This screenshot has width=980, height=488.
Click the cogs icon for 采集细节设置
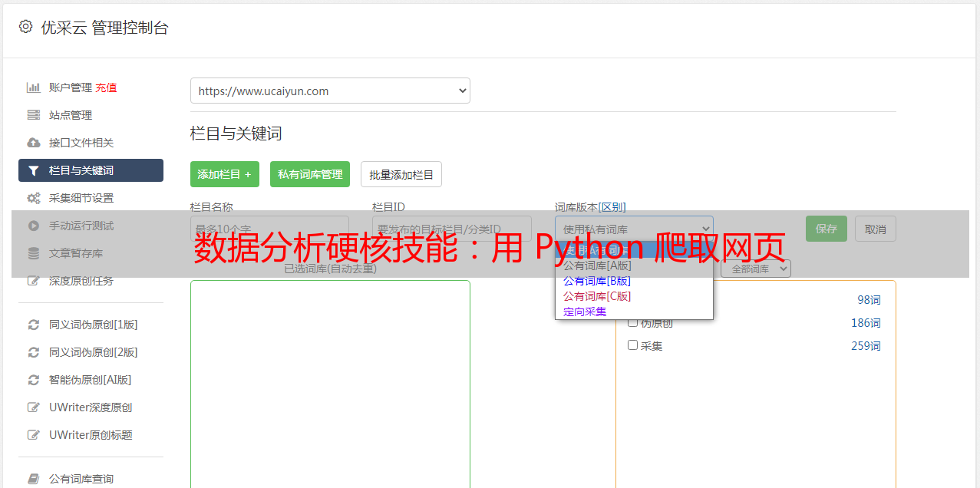tap(33, 198)
